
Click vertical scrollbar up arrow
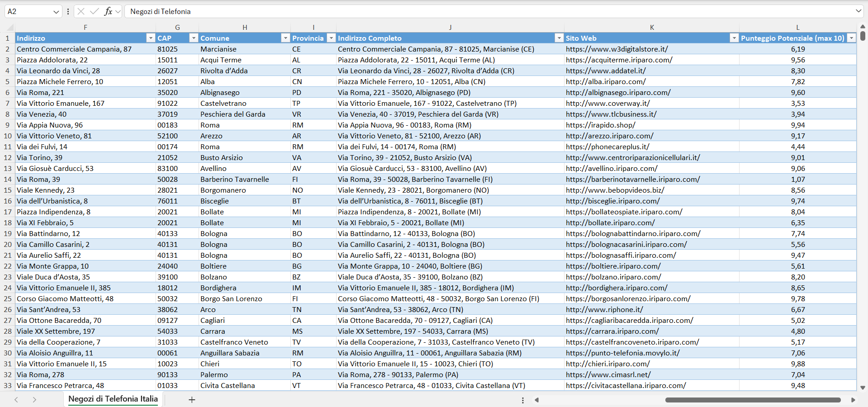click(863, 27)
